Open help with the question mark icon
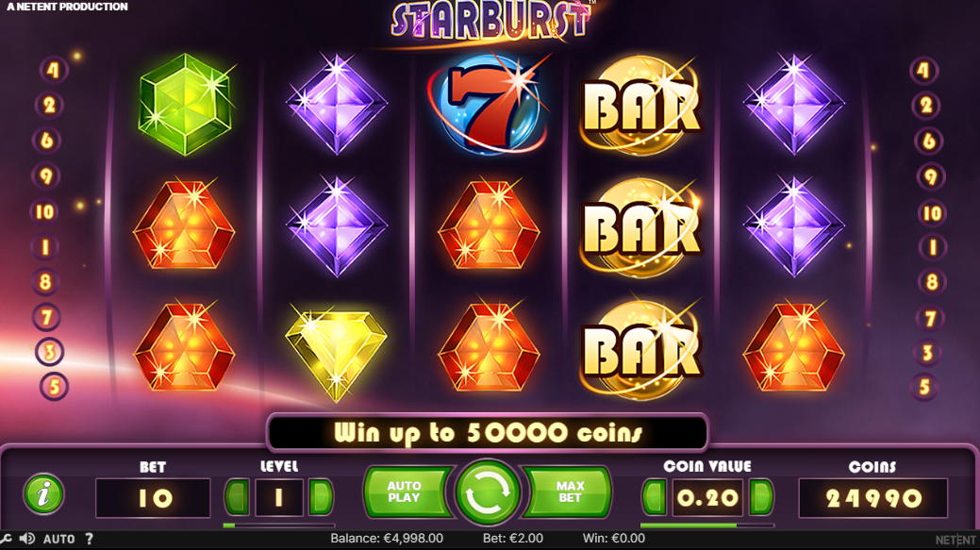The image size is (980, 550). 90,539
